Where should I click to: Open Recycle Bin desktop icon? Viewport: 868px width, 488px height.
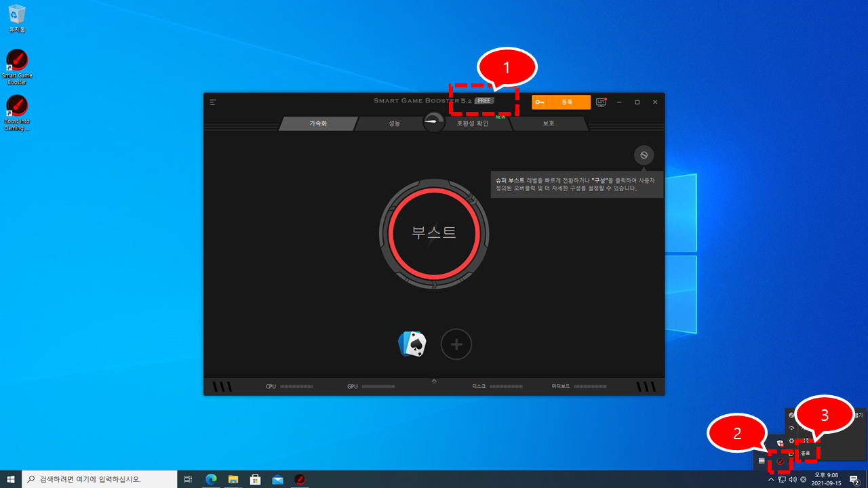tap(17, 19)
